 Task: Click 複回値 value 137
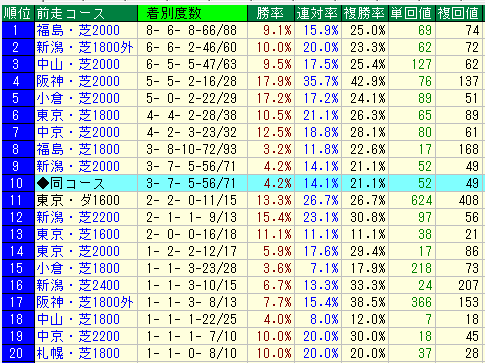coord(469,82)
